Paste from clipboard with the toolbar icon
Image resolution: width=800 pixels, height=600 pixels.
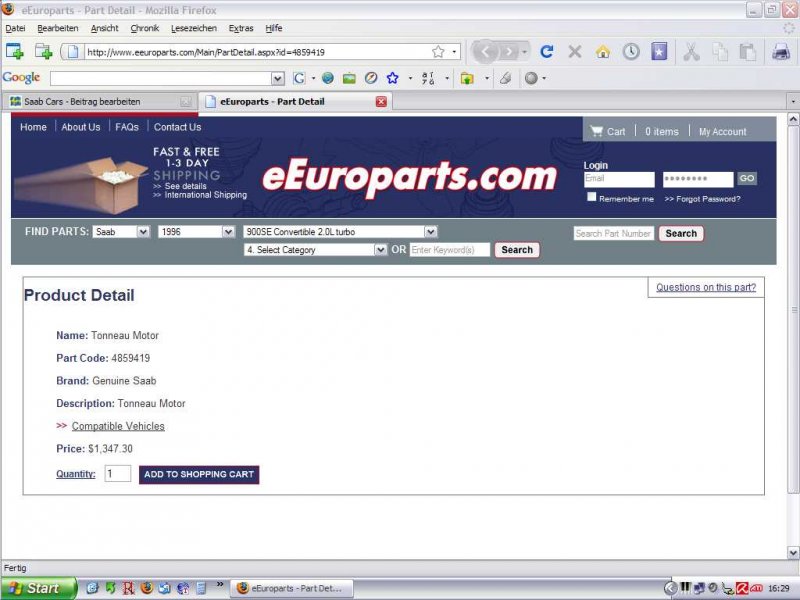747,52
